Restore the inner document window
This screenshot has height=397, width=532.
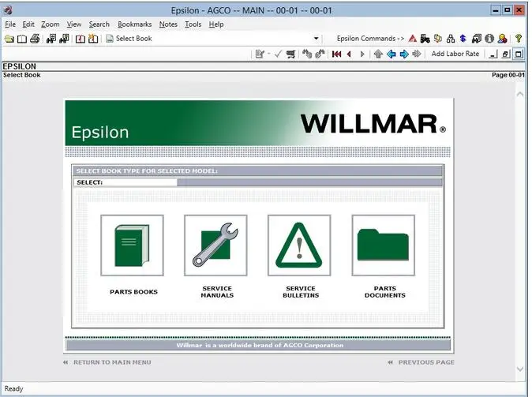(505, 54)
